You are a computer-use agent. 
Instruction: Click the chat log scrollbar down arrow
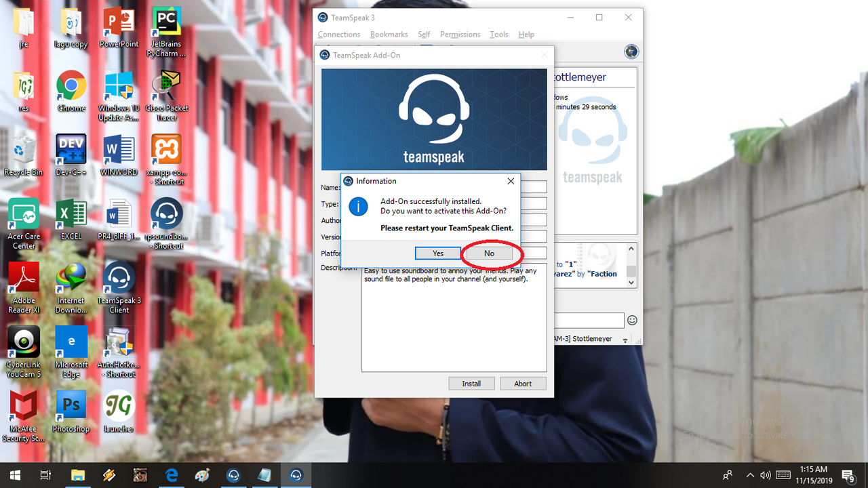coord(631,282)
